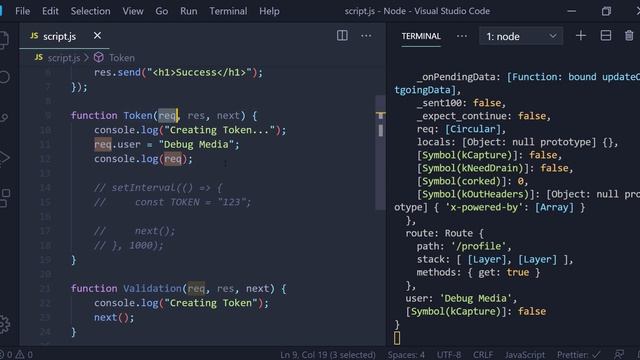The width and height of the screenshot is (640, 360).
Task: Open the Help menu
Action: tap(269, 11)
